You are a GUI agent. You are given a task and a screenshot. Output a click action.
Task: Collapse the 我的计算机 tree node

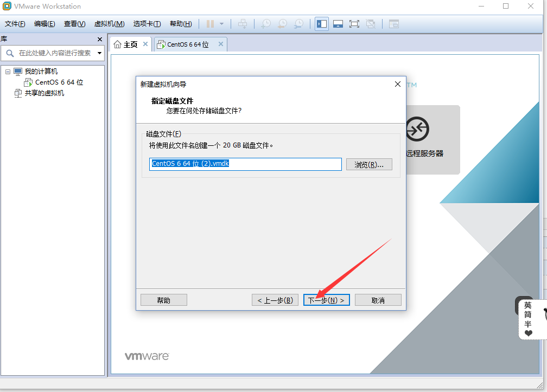click(x=8, y=72)
